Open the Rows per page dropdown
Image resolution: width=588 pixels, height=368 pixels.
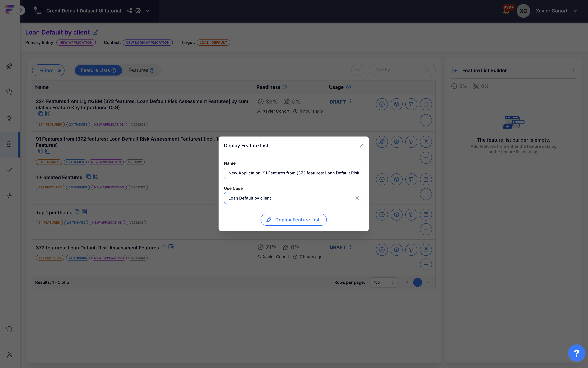click(x=383, y=282)
